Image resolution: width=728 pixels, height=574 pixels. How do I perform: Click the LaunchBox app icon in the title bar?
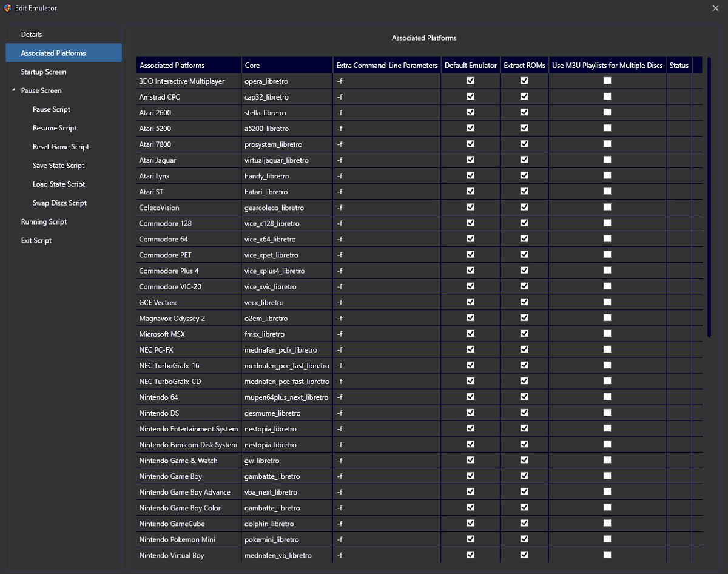(x=7, y=8)
